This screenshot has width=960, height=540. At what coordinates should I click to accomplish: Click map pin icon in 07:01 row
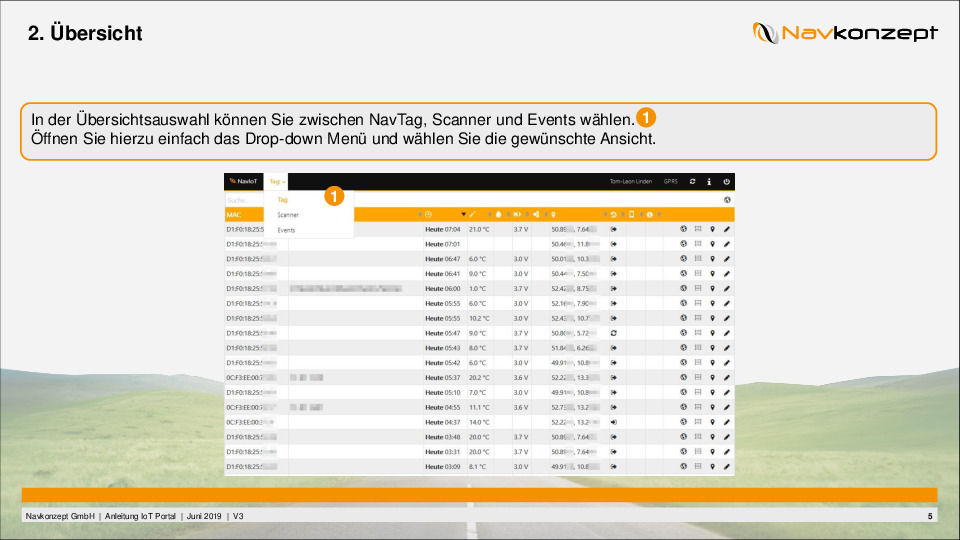click(x=712, y=244)
